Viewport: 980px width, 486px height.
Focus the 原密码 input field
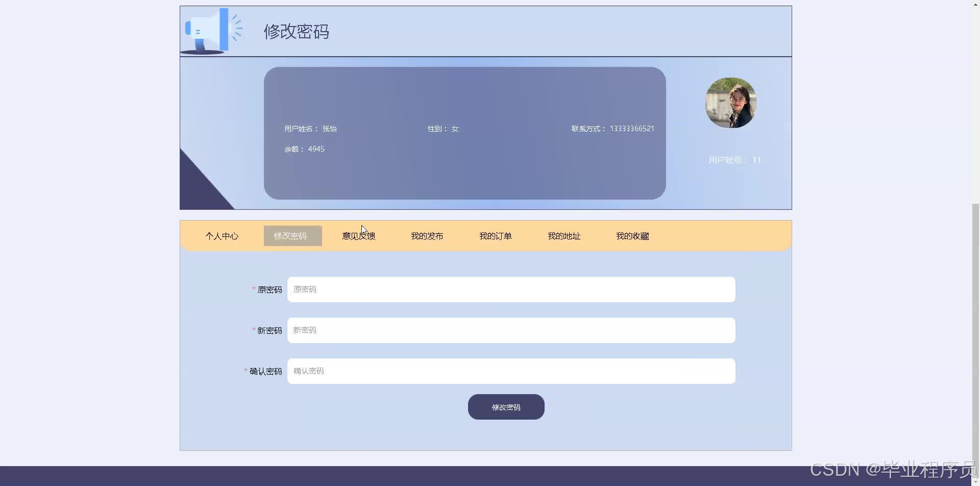511,289
